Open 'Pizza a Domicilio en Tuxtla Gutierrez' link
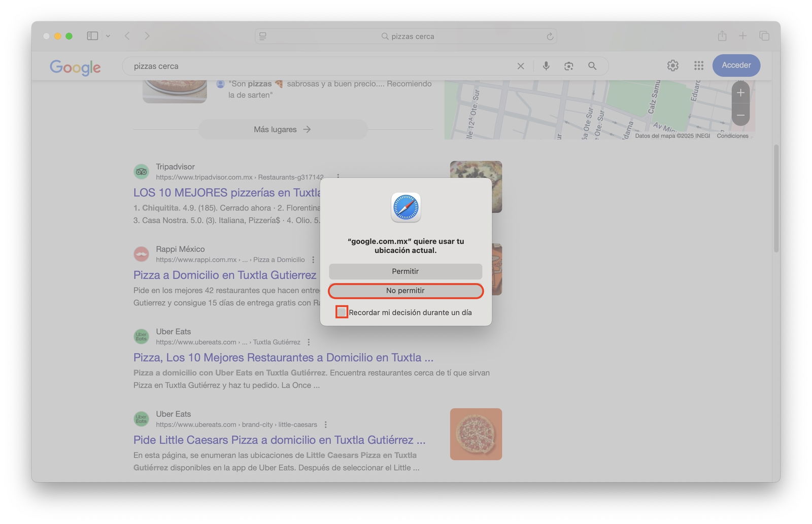The width and height of the screenshot is (812, 524). point(225,275)
